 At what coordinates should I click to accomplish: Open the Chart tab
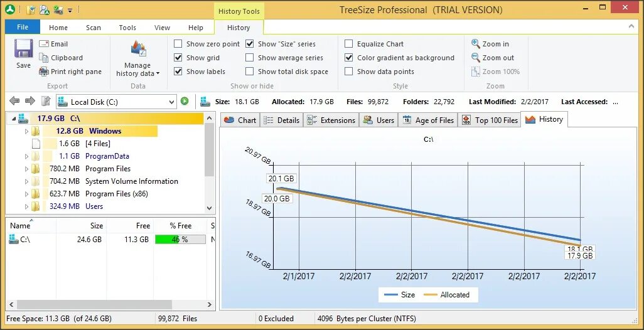[240, 120]
